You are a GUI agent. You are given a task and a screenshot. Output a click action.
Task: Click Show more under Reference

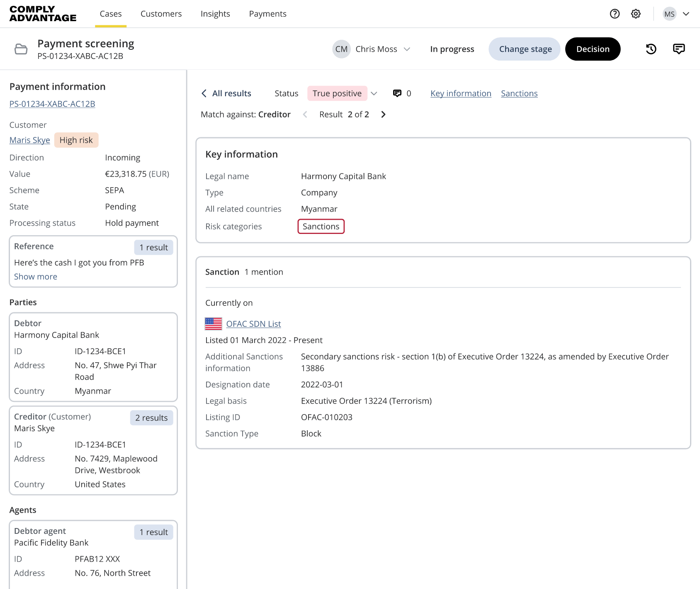36,277
